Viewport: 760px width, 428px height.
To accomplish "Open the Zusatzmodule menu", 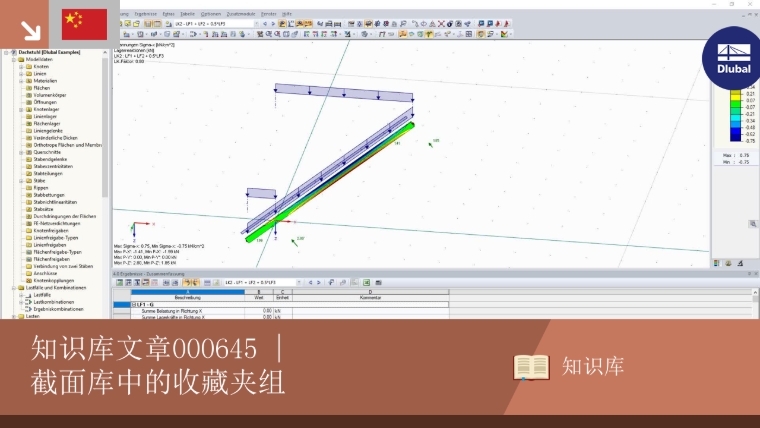I will [x=241, y=14].
